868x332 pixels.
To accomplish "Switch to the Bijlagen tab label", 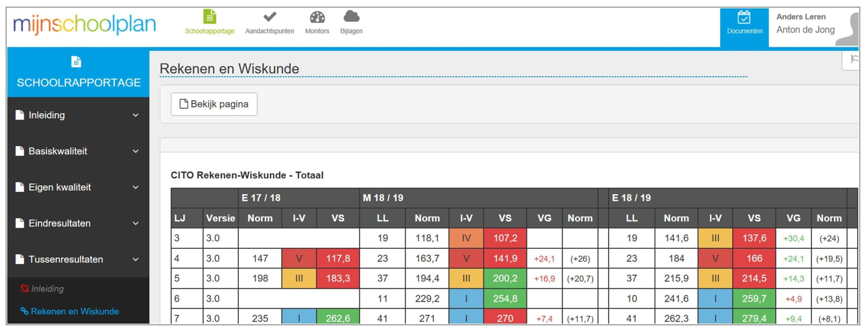I will [351, 31].
